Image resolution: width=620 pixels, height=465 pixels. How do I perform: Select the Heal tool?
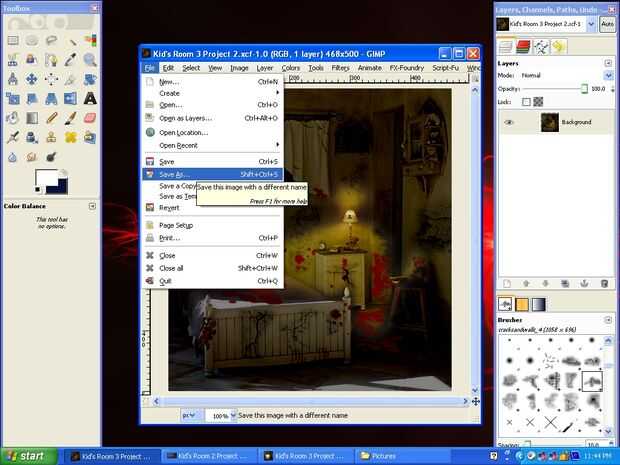70,137
